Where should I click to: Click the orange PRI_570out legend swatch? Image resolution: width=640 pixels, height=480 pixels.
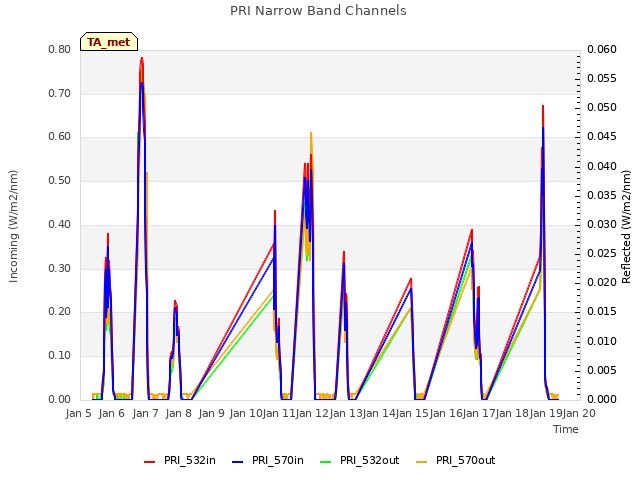pos(422,462)
